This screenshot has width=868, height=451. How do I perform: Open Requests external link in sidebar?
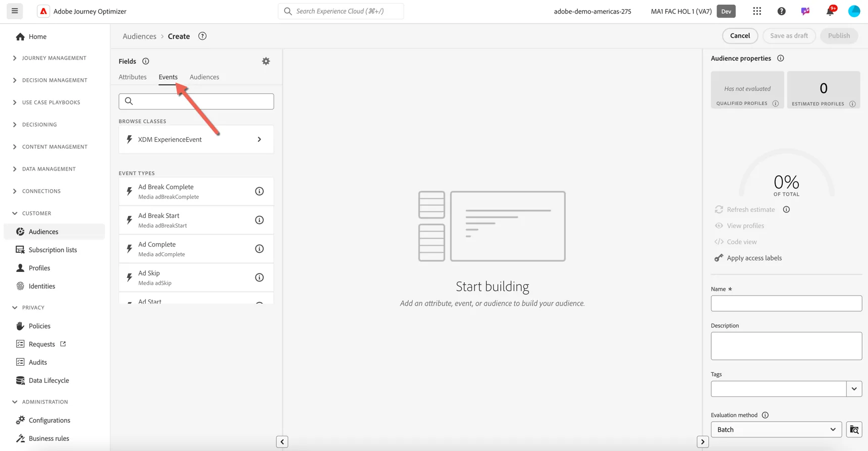tap(42, 344)
